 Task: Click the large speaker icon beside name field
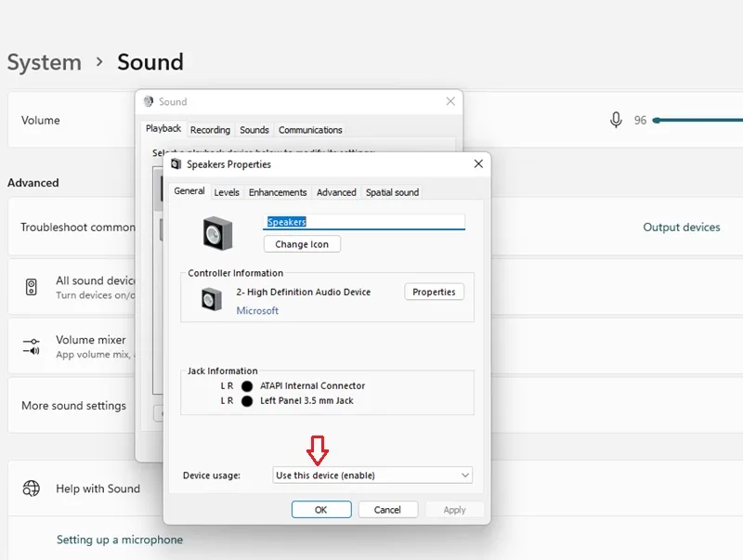coord(217,233)
